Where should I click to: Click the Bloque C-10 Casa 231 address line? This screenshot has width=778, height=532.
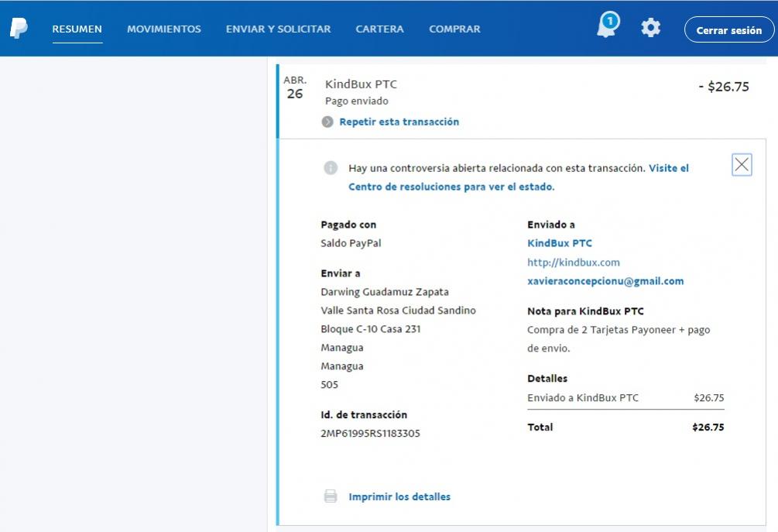click(x=370, y=329)
